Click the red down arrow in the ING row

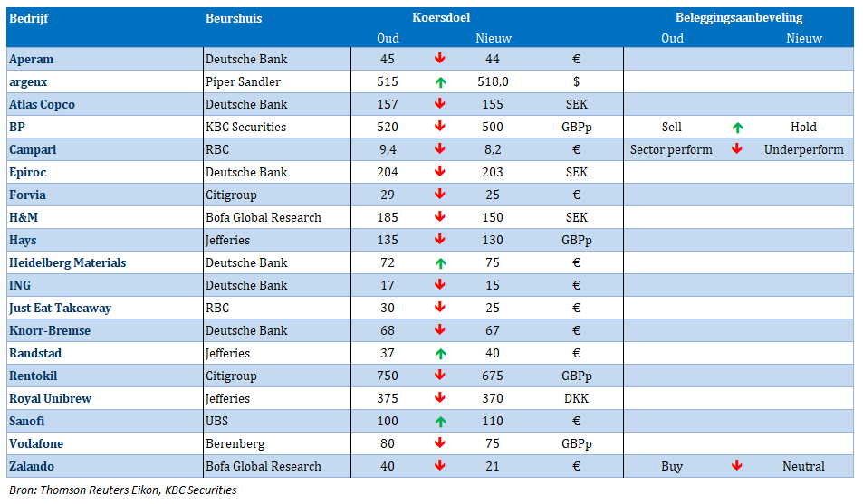coord(440,284)
